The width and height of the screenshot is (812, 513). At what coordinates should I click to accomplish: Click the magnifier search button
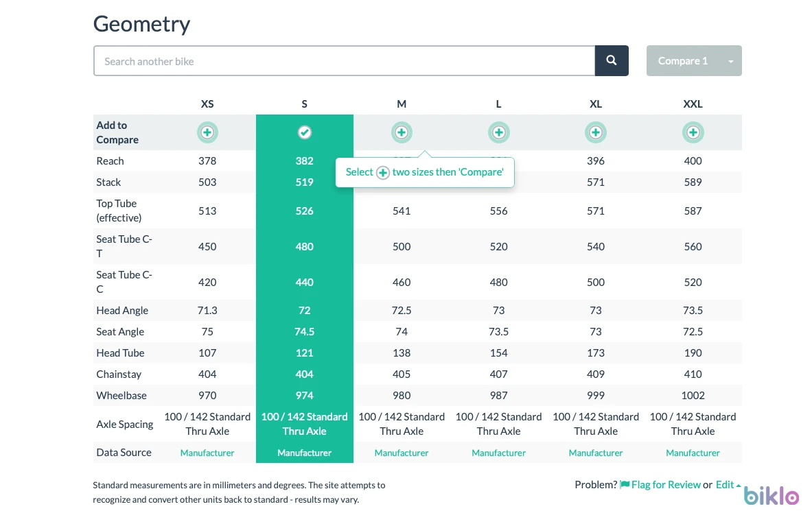coord(611,60)
